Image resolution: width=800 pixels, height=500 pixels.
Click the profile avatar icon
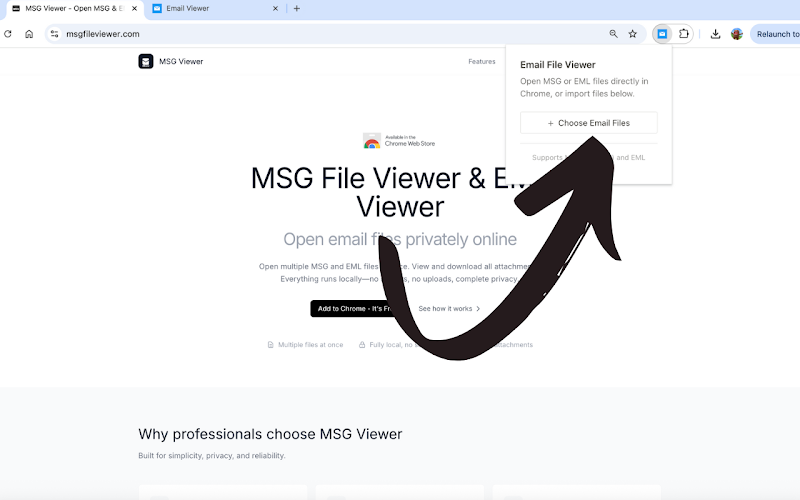click(x=737, y=33)
